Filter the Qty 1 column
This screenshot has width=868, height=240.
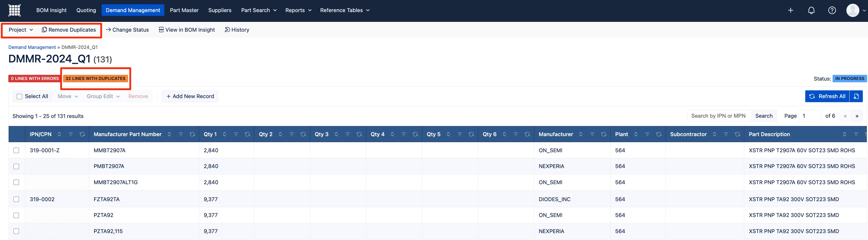[236, 134]
